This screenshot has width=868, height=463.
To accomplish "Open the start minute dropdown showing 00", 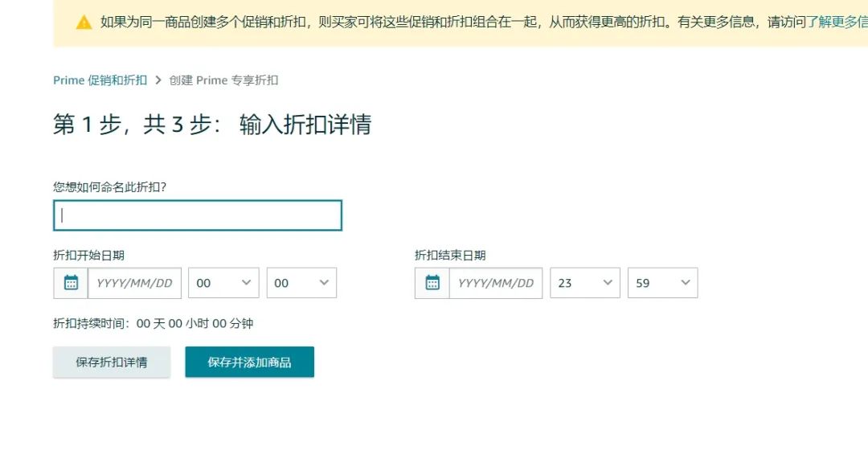I will (301, 283).
